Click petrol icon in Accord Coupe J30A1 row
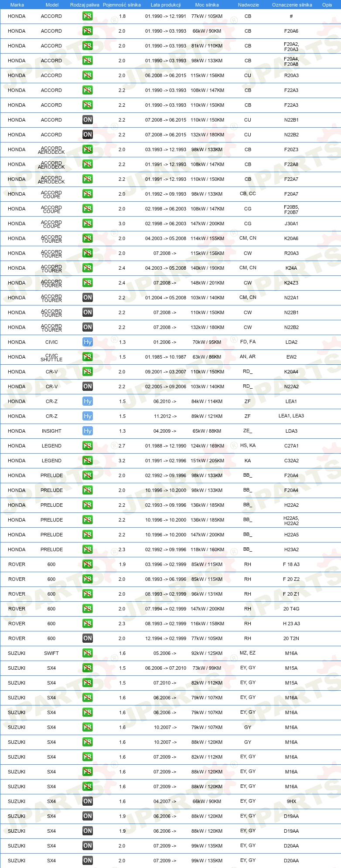Screen dimensions: 341x868 coord(88,224)
